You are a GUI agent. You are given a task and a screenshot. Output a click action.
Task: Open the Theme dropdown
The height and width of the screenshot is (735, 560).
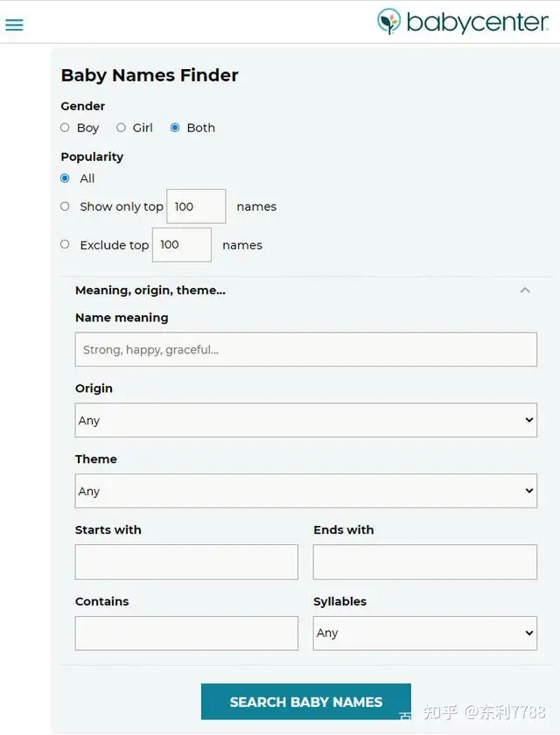coord(305,491)
